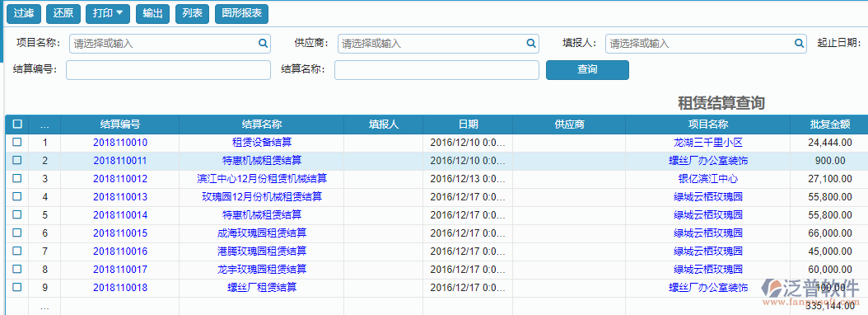
Task: Open the 租赁设备结算 link
Action: (x=262, y=143)
